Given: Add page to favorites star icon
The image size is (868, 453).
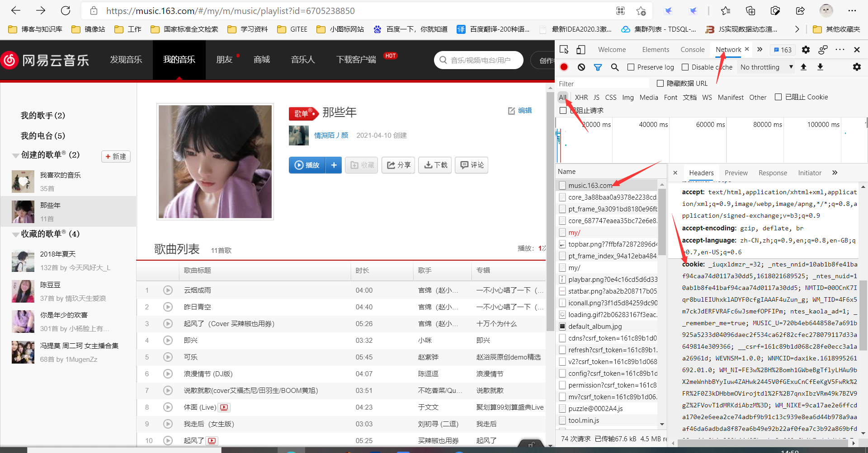Looking at the screenshot, I should point(641,11).
